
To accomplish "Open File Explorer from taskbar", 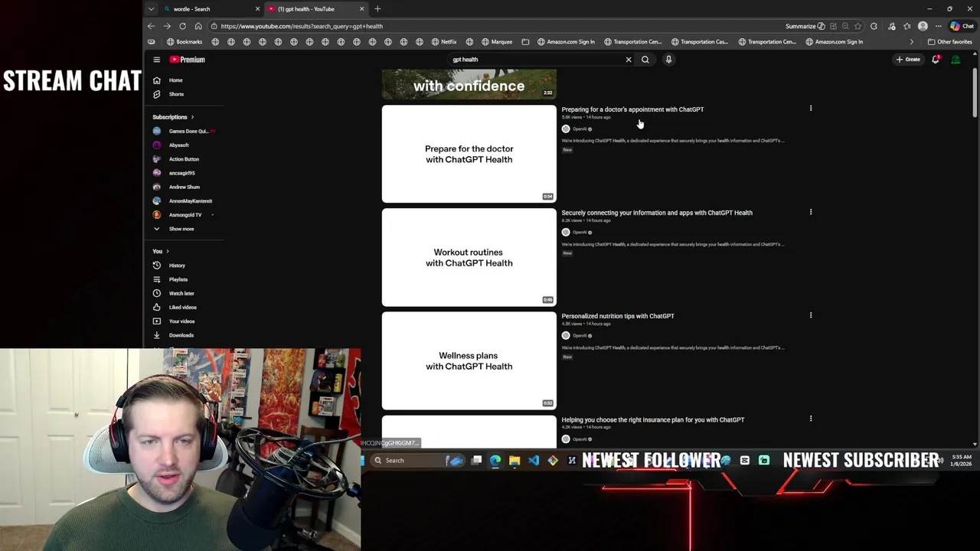I will pyautogui.click(x=514, y=461).
